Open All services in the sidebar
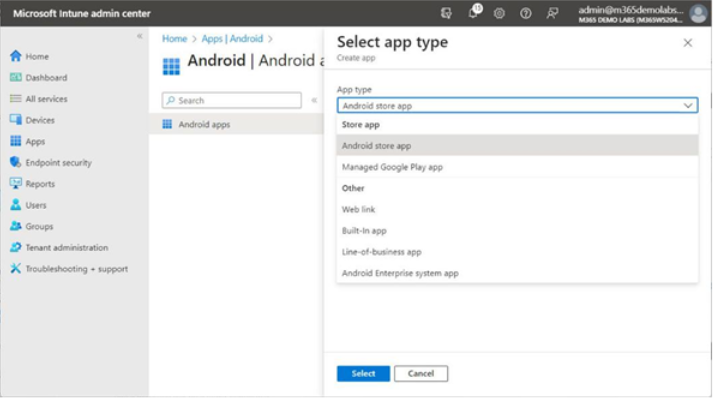Screen dimensions: 713x400 click(x=38, y=99)
